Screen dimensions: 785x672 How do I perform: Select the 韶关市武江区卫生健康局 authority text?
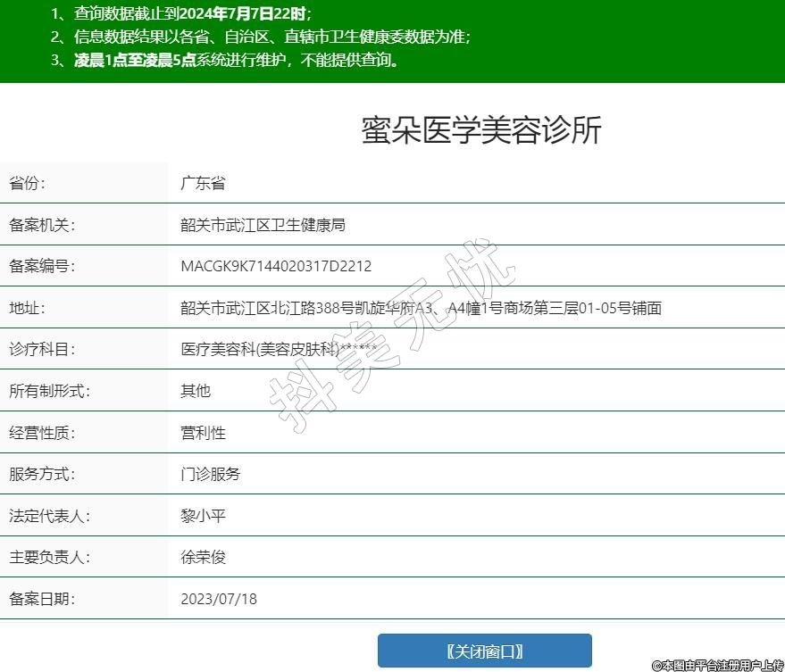[263, 225]
